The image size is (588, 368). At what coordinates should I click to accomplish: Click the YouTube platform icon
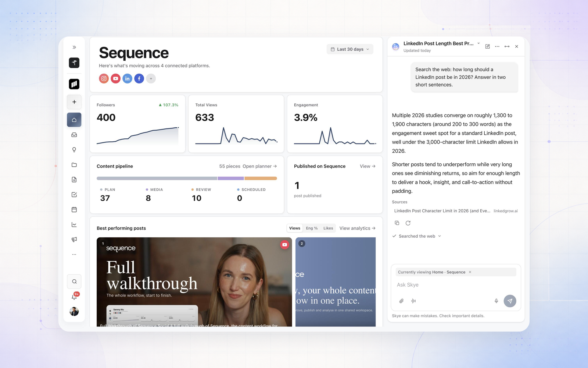116,78
